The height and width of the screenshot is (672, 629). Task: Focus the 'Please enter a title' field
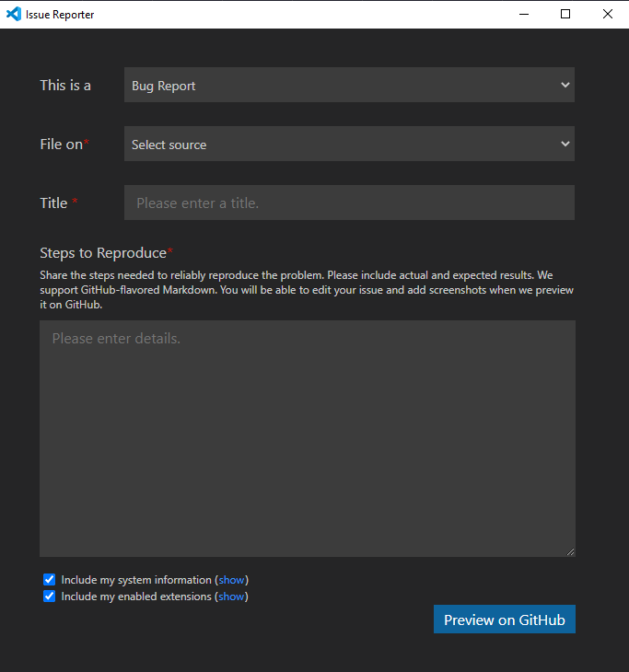(349, 203)
